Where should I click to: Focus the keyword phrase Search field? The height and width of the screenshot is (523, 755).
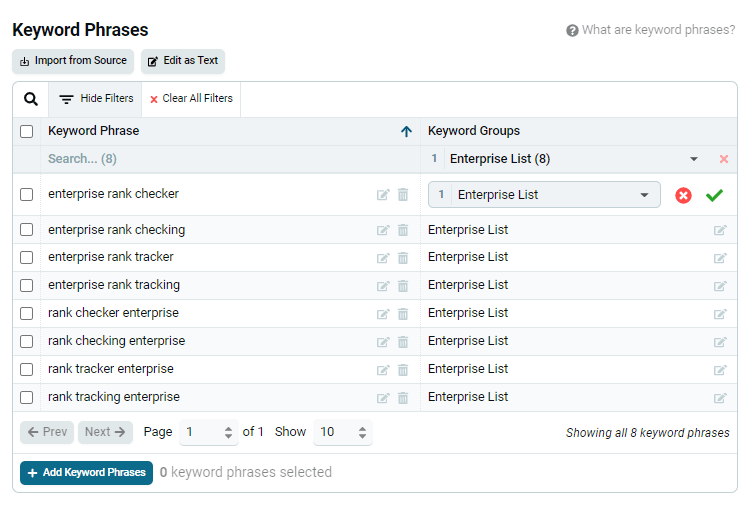230,159
